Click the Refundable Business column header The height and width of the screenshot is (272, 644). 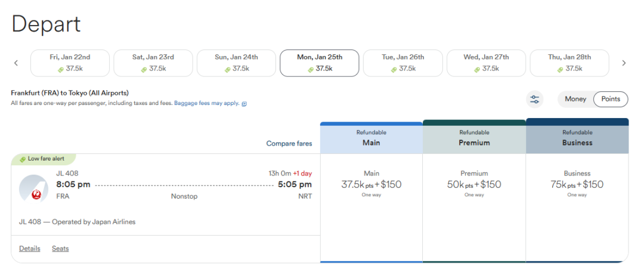click(577, 137)
